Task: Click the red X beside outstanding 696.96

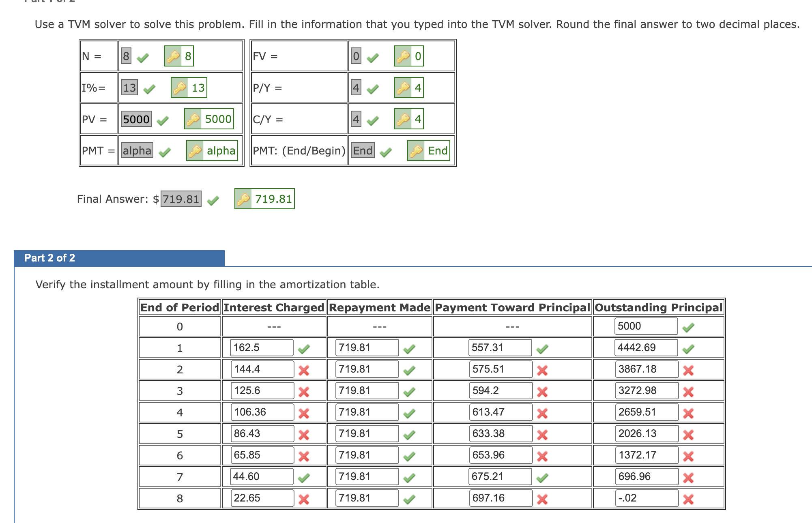Action: (x=688, y=478)
